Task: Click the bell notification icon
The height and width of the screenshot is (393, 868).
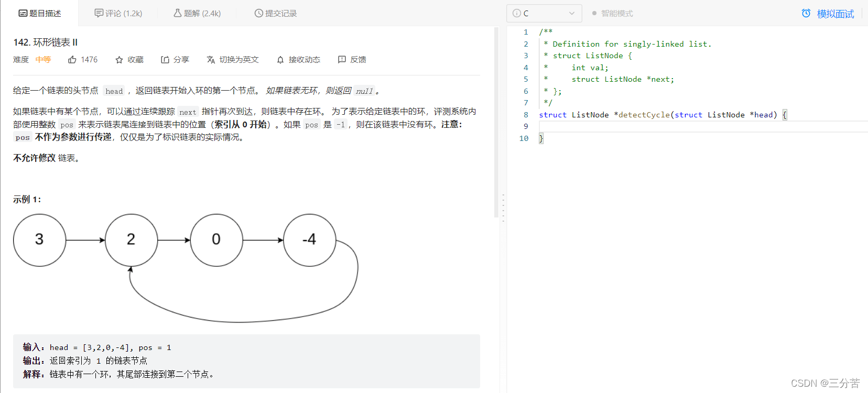Action: click(x=280, y=60)
